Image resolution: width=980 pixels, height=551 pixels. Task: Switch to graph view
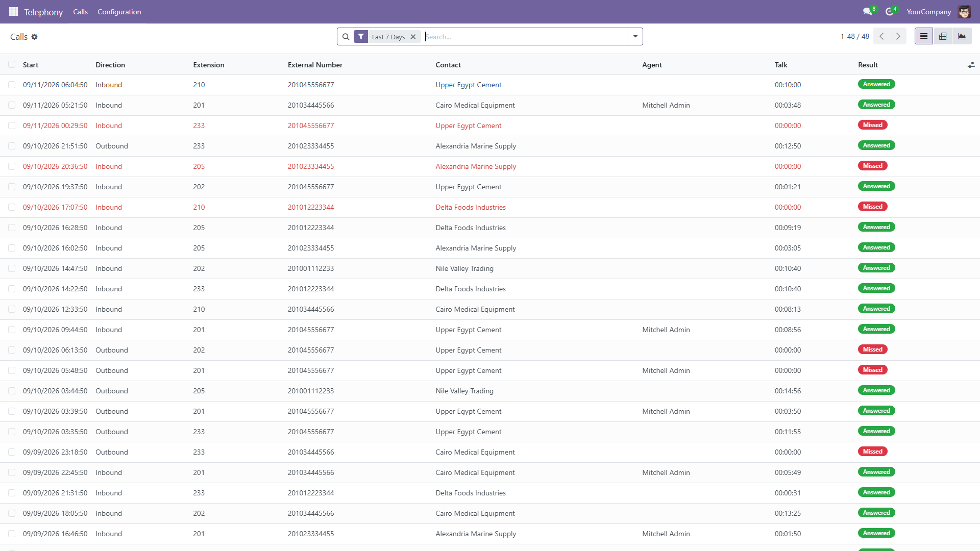point(962,36)
